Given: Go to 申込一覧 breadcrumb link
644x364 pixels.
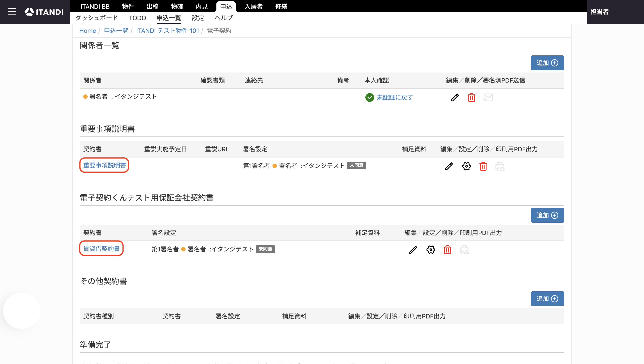Looking at the screenshot, I should (116, 31).
